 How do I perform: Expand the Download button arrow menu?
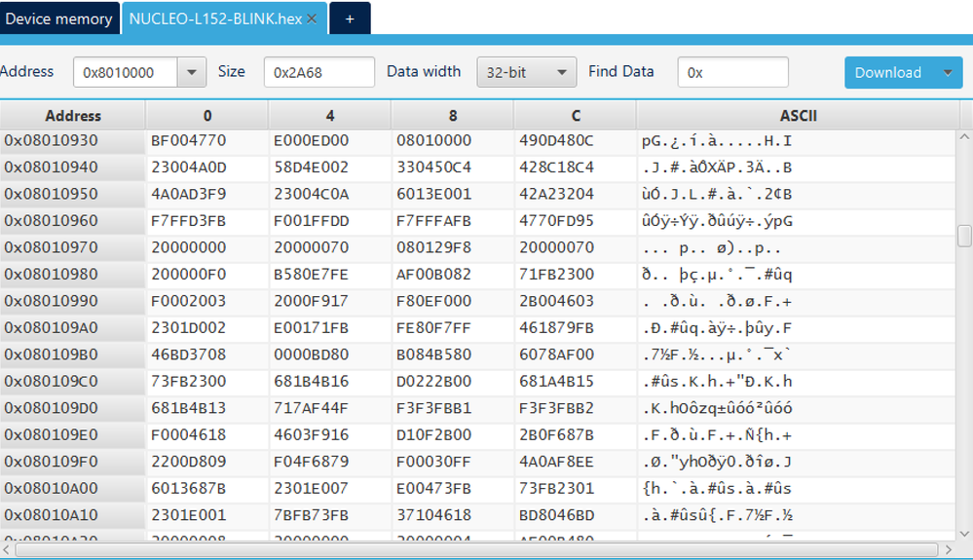(x=947, y=72)
